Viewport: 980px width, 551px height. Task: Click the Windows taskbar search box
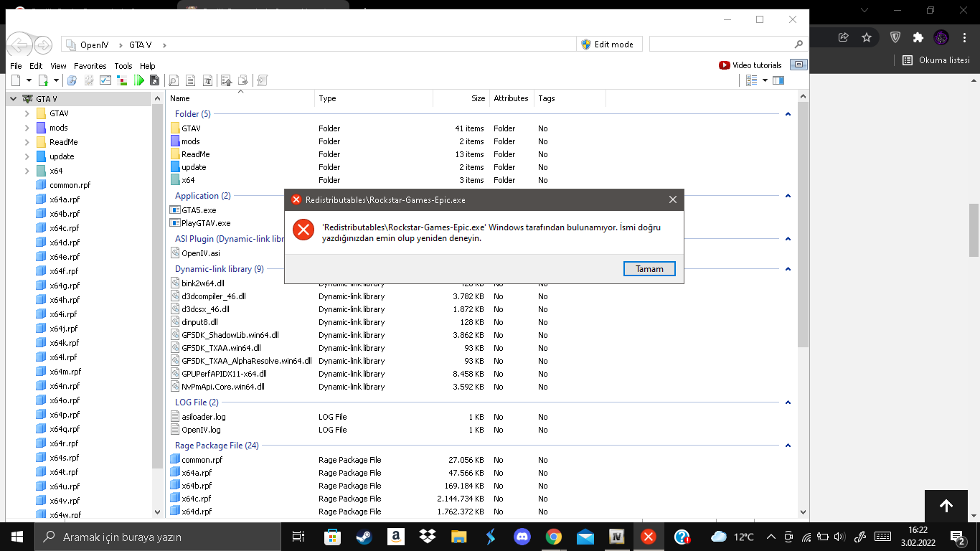(157, 537)
